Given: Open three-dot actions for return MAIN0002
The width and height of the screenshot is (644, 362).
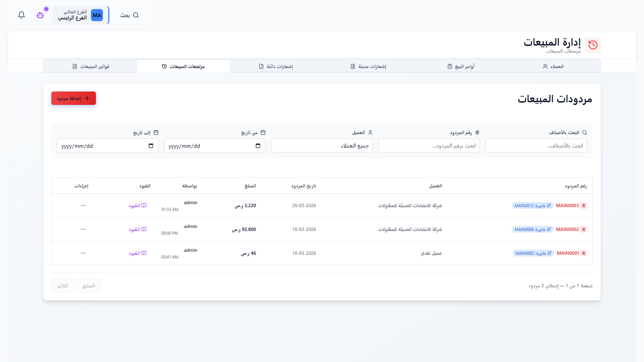Looking at the screenshot, I should coord(83,229).
